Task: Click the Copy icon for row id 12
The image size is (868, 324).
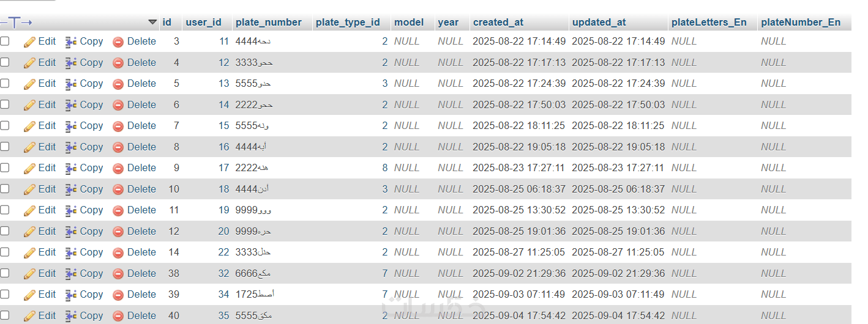Action: (x=71, y=232)
